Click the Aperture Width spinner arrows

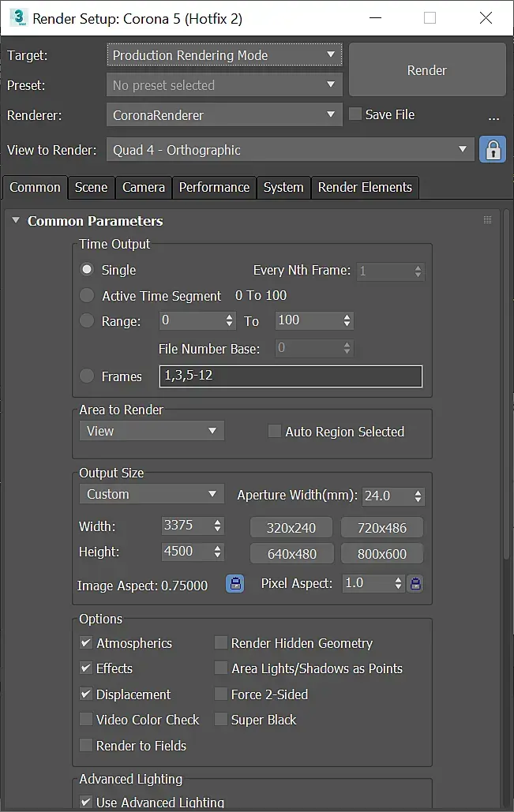(x=418, y=496)
